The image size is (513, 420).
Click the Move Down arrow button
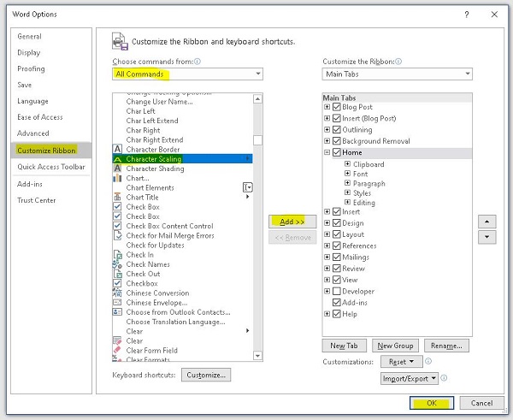(486, 237)
